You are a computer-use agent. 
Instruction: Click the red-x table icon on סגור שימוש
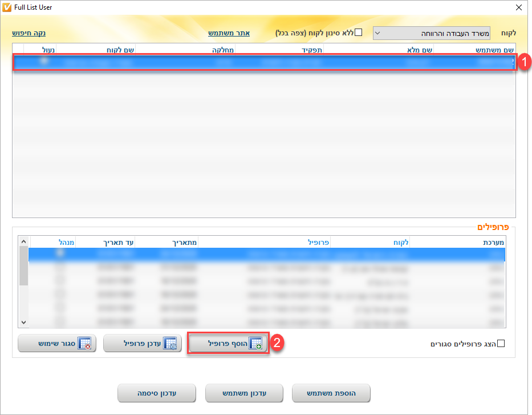tap(84, 344)
